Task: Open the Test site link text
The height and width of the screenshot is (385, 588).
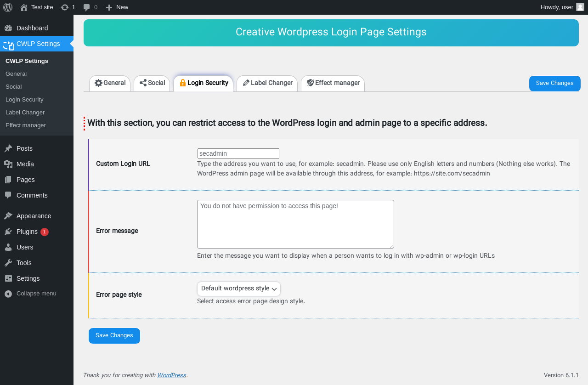Action: (x=42, y=7)
